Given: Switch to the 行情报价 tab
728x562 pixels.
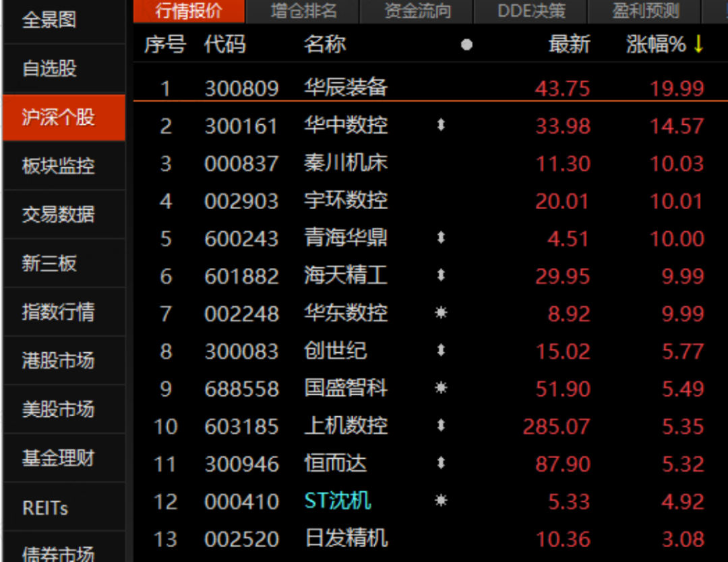Looking at the screenshot, I should point(189,11).
